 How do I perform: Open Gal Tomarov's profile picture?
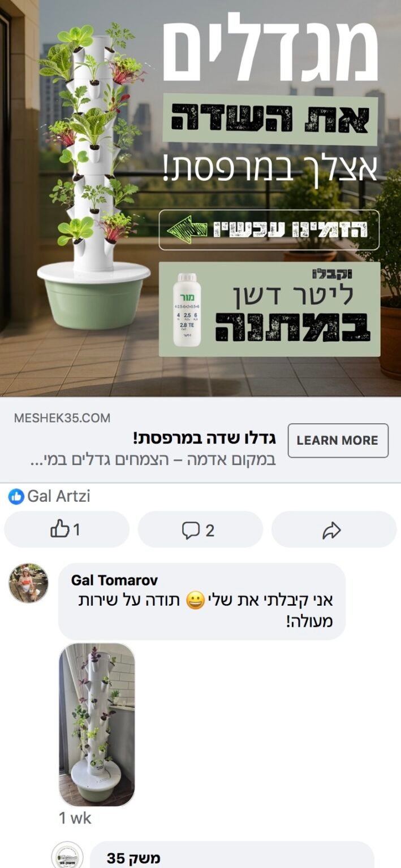point(28,583)
